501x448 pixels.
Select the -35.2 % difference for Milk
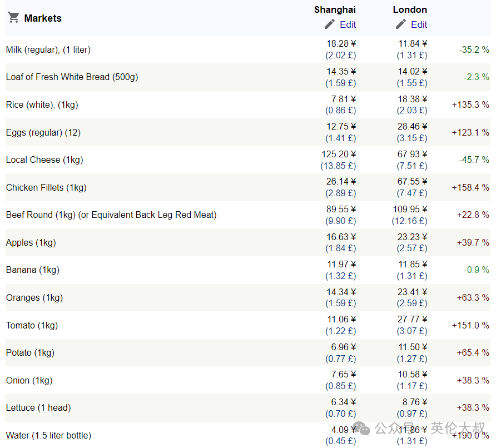point(474,50)
